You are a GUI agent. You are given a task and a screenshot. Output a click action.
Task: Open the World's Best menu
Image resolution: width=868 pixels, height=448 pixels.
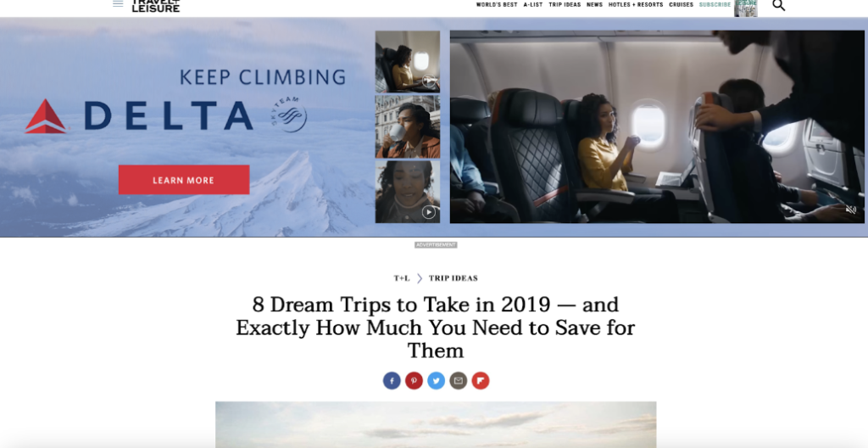497,5
